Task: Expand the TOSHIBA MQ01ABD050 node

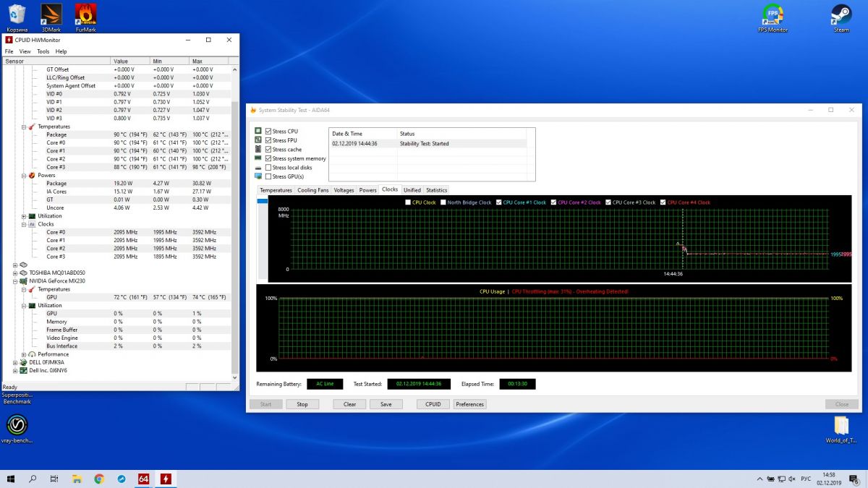Action: (15, 273)
